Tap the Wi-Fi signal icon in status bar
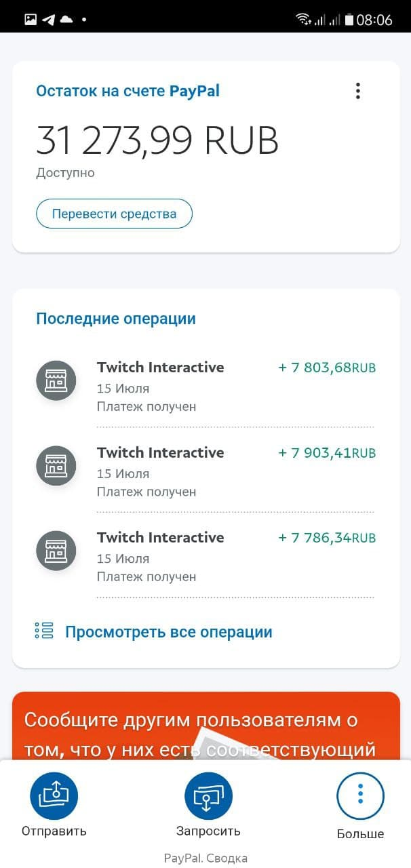This screenshot has height=868, width=411. pyautogui.click(x=304, y=20)
